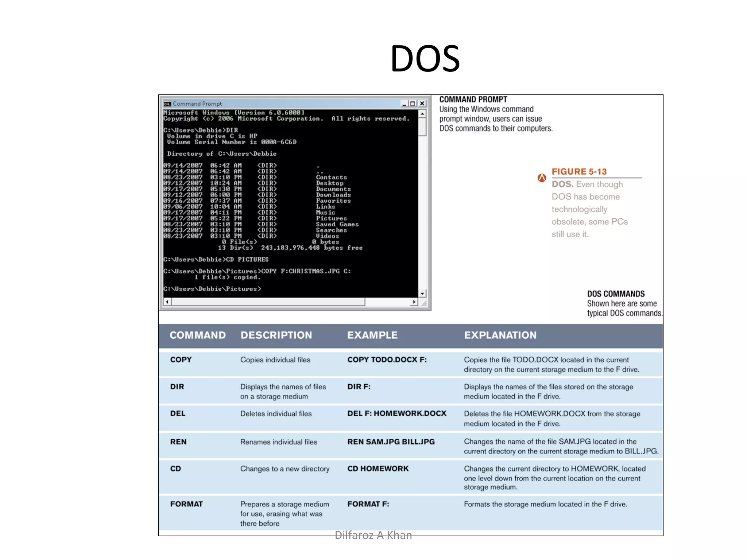Click the horizontal scrollbar right arrow

tap(414, 302)
